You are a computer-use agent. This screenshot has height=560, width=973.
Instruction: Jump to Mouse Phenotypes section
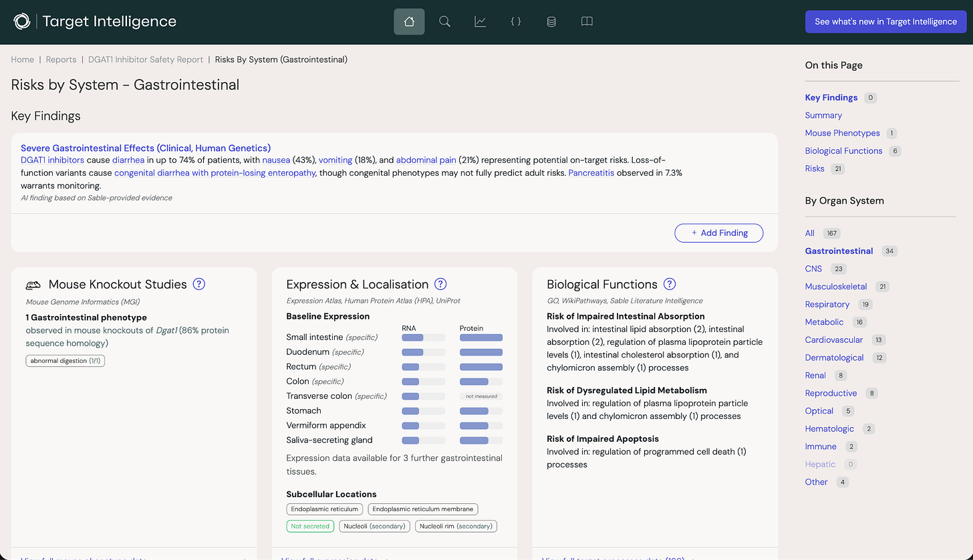coord(842,133)
